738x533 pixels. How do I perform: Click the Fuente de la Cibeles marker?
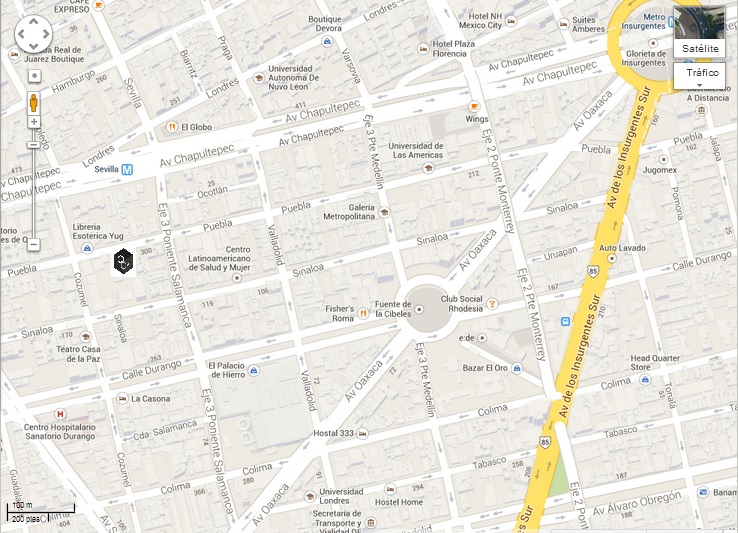pos(419,309)
